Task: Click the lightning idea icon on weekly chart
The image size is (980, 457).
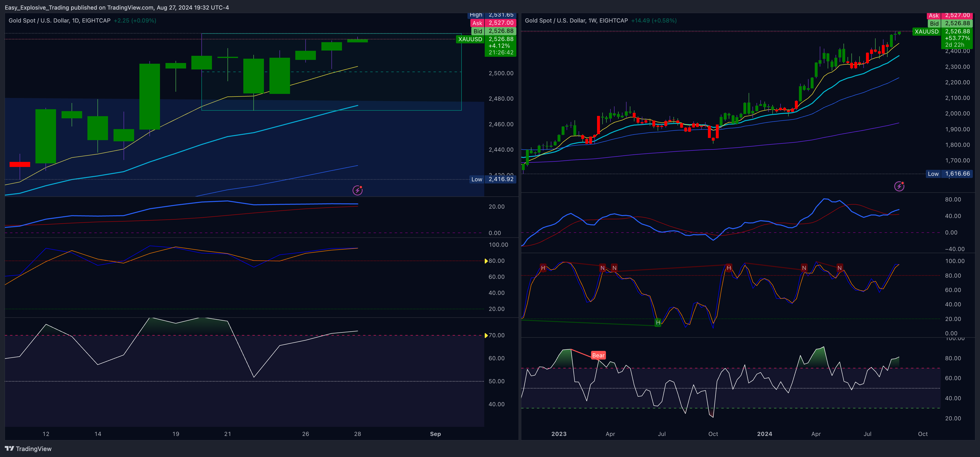Action: click(x=899, y=186)
